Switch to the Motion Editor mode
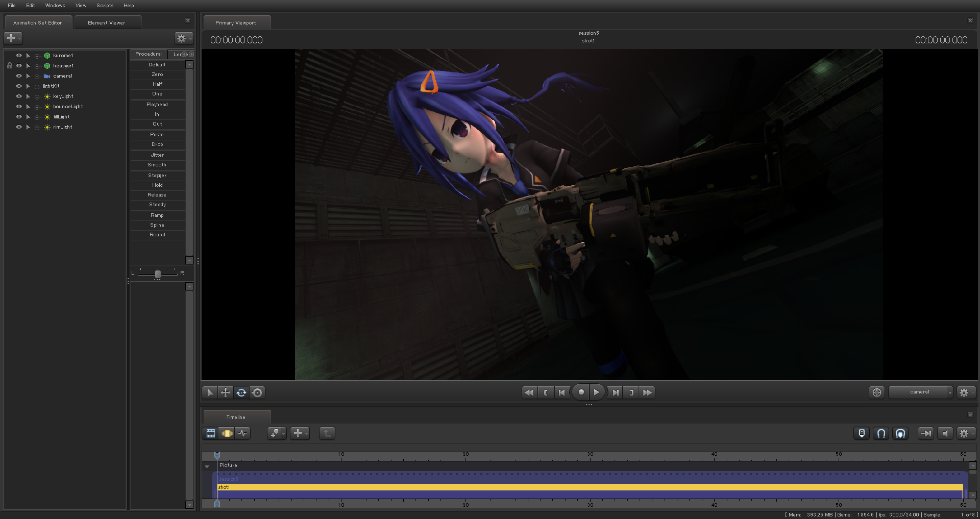Image resolution: width=980 pixels, height=519 pixels. (x=227, y=433)
